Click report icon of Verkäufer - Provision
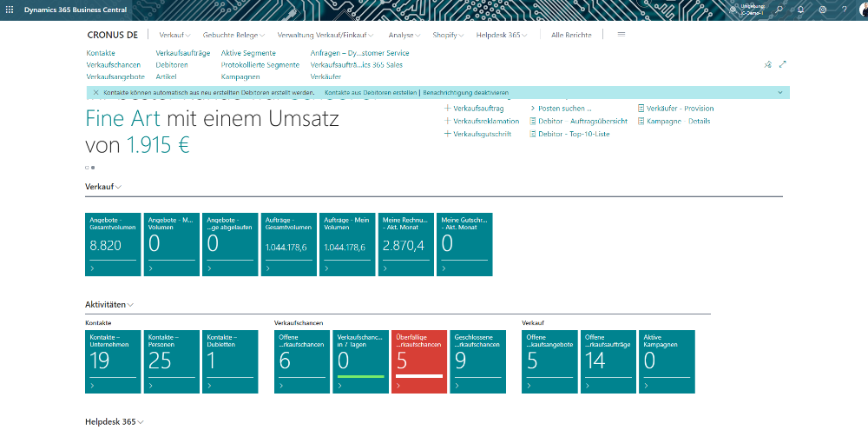The image size is (868, 430). point(641,109)
